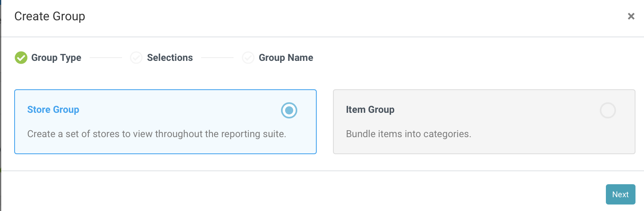Click the Selections step circle icon
The height and width of the screenshot is (211, 644).
(136, 58)
